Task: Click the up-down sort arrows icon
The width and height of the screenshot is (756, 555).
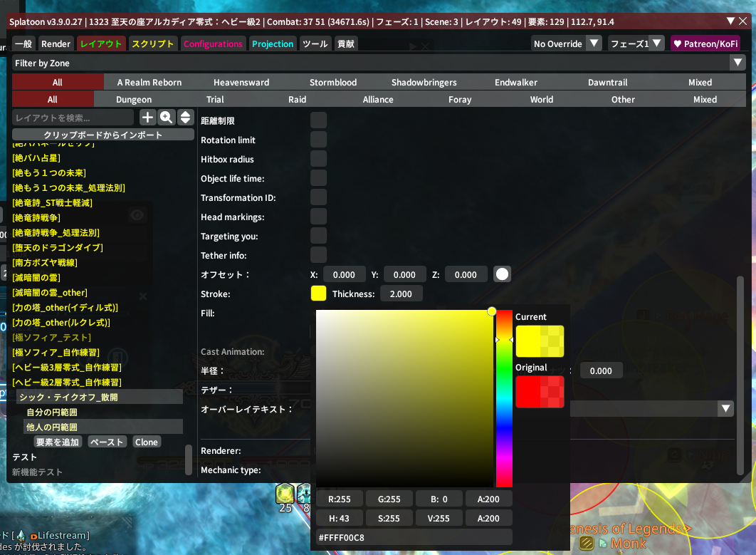Action: coord(185,118)
